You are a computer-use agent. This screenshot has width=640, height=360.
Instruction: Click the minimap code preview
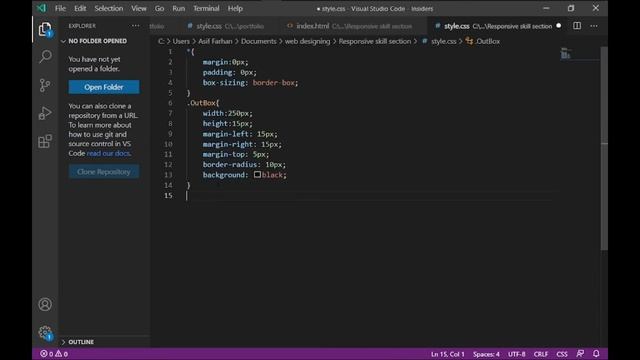pyautogui.click(x=565, y=53)
